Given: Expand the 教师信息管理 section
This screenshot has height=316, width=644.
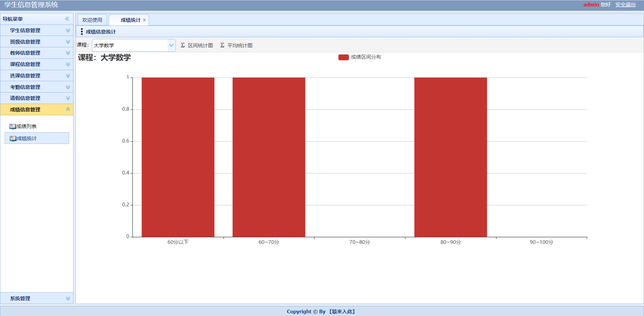Looking at the screenshot, I should pos(68,53).
